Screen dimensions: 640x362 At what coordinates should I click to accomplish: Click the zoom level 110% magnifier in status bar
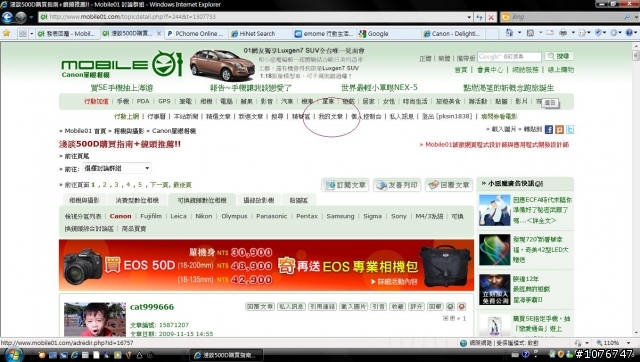coord(599,343)
